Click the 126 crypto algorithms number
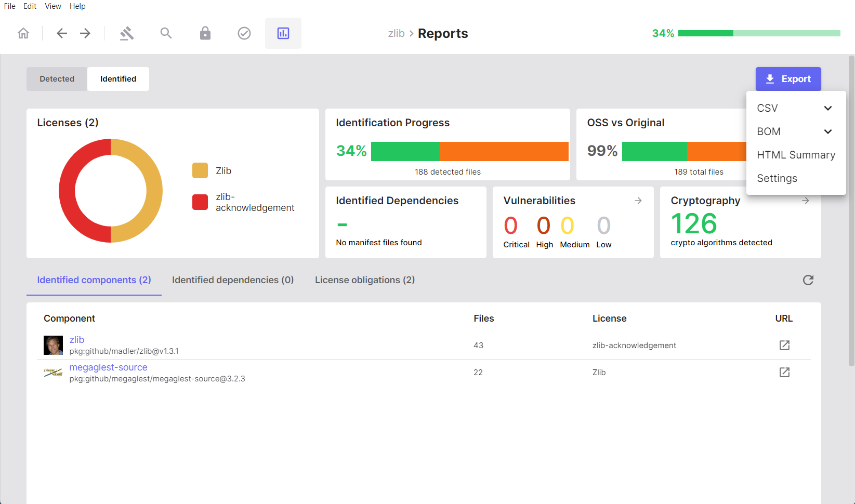The image size is (855, 504). (x=694, y=224)
